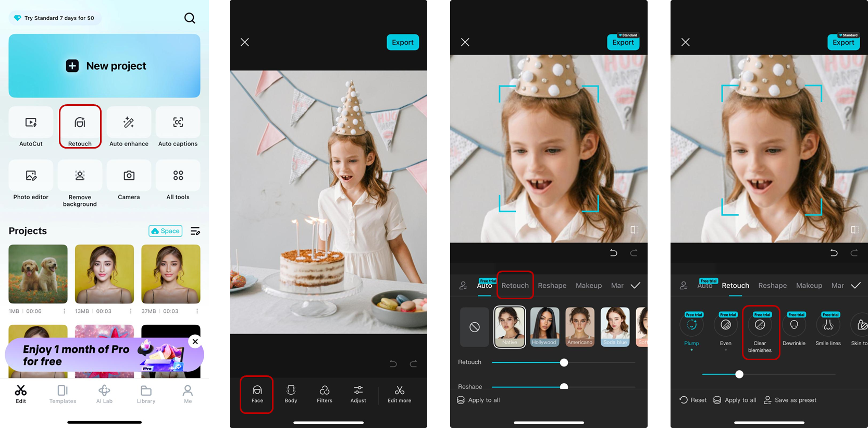Choose the Soda blue face preset
The height and width of the screenshot is (428, 868).
tap(615, 327)
